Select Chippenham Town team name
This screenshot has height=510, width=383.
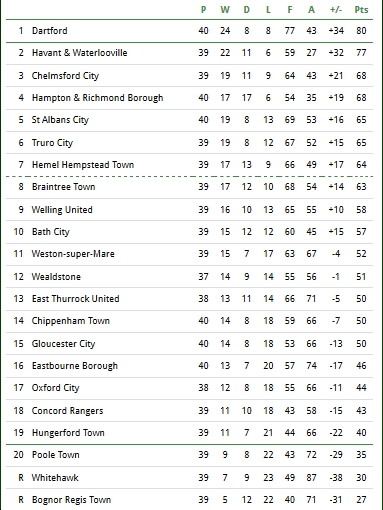pos(71,321)
